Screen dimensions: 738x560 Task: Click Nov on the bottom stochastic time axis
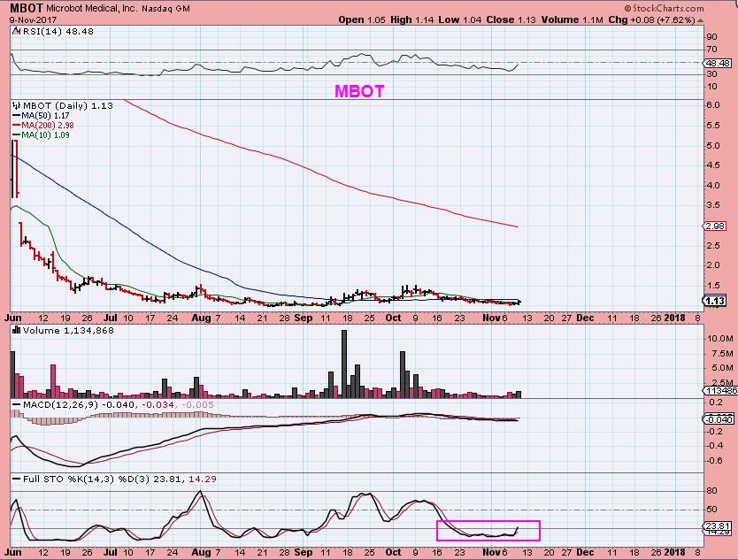[491, 552]
